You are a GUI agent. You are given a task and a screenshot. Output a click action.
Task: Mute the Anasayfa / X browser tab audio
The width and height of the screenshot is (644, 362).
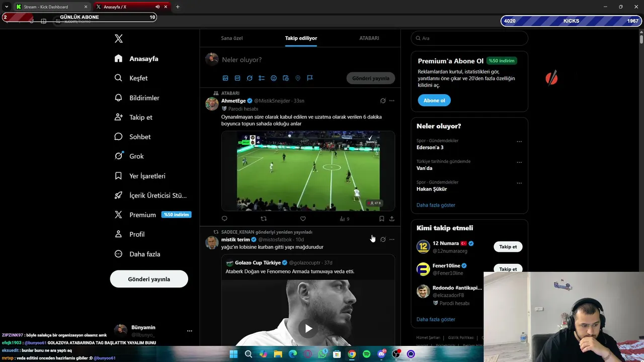click(157, 7)
